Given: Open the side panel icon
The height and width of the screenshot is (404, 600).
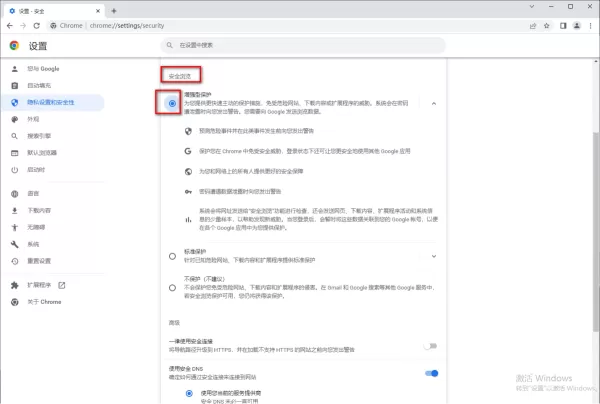Looking at the screenshot, I should pos(563,26).
